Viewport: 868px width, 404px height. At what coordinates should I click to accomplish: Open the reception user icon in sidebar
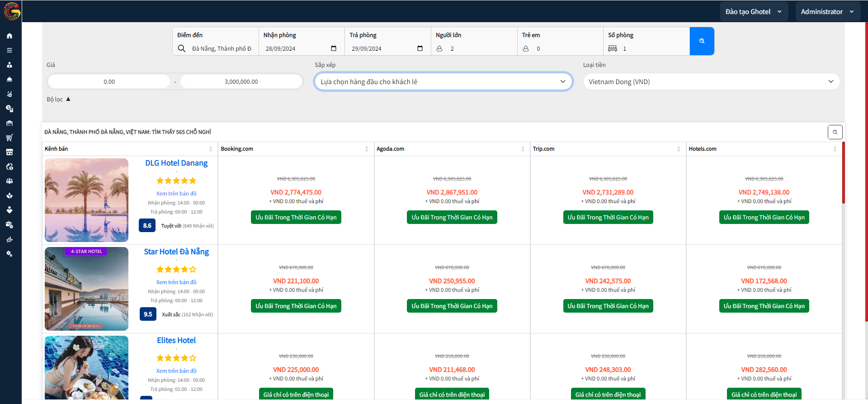(9, 65)
